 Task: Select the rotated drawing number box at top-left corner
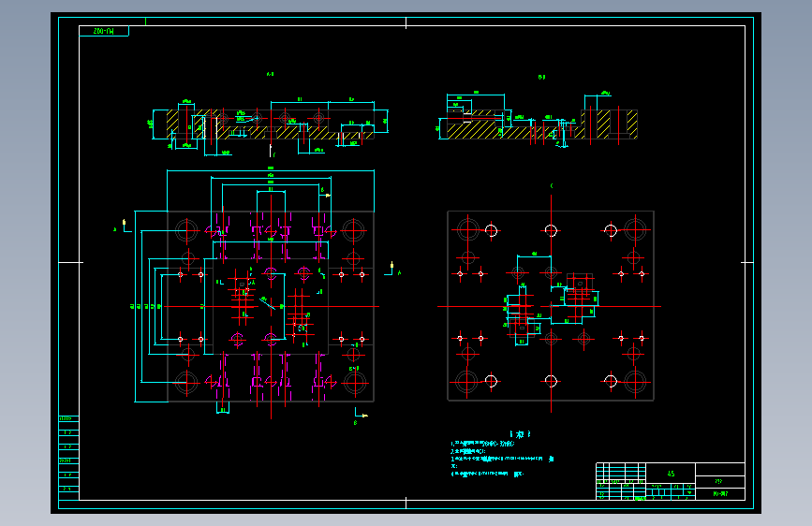click(104, 31)
